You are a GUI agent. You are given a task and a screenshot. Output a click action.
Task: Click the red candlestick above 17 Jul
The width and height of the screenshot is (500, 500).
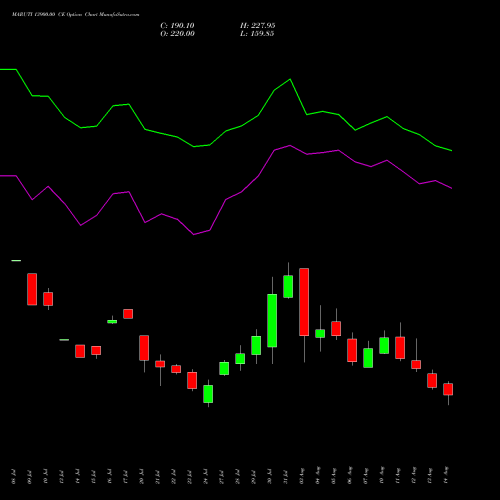click(128, 314)
